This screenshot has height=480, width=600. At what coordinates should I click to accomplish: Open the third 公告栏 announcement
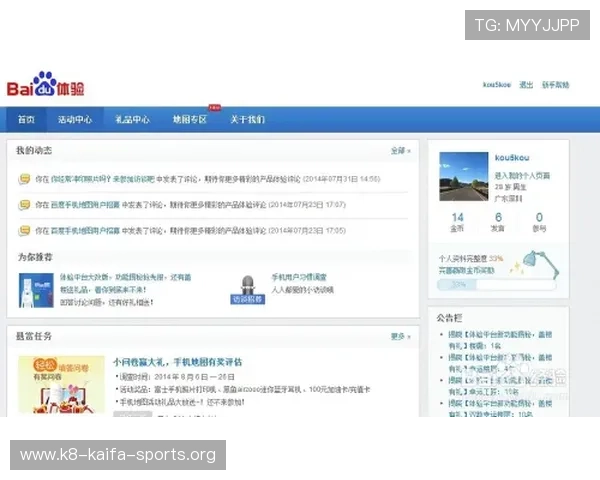[500, 386]
